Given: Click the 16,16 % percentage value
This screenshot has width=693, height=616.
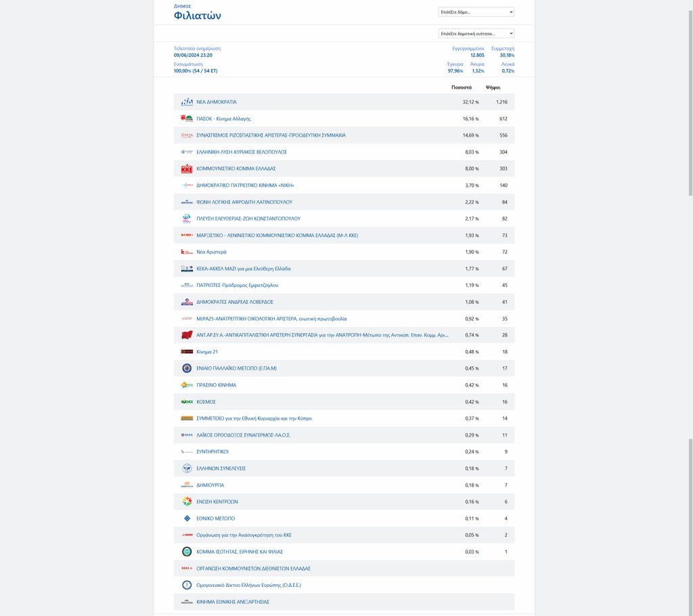Looking at the screenshot, I should click(471, 118).
